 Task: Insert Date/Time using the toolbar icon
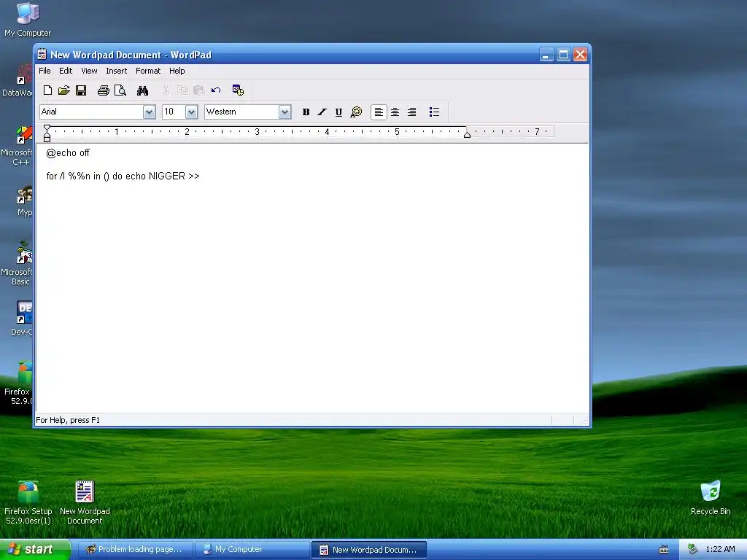(238, 90)
